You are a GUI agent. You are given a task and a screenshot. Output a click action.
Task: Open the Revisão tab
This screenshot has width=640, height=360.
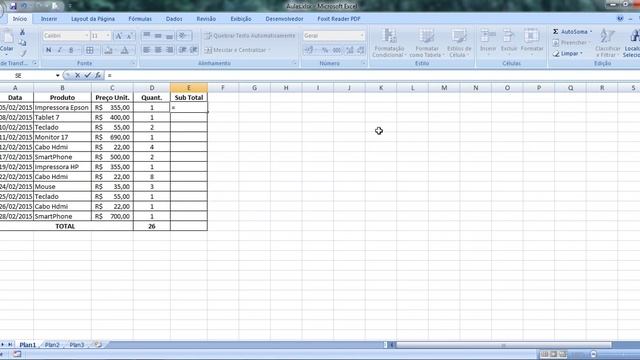(x=206, y=19)
